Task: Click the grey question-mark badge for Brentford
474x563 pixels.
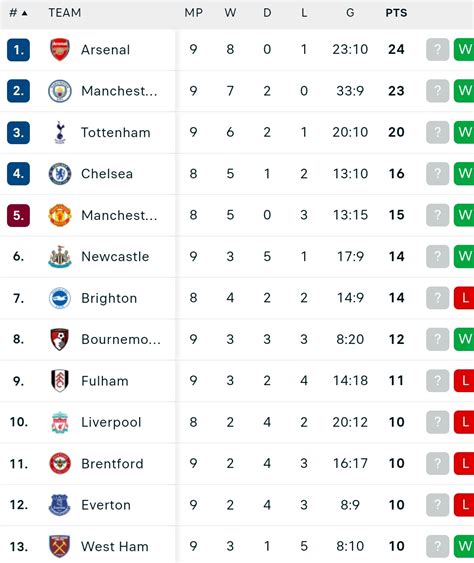Action: (437, 463)
